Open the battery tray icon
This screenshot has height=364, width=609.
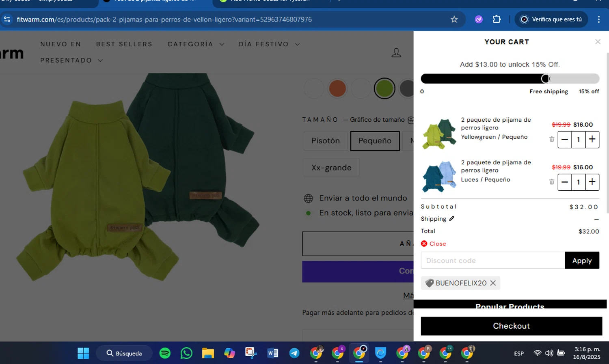click(x=561, y=353)
